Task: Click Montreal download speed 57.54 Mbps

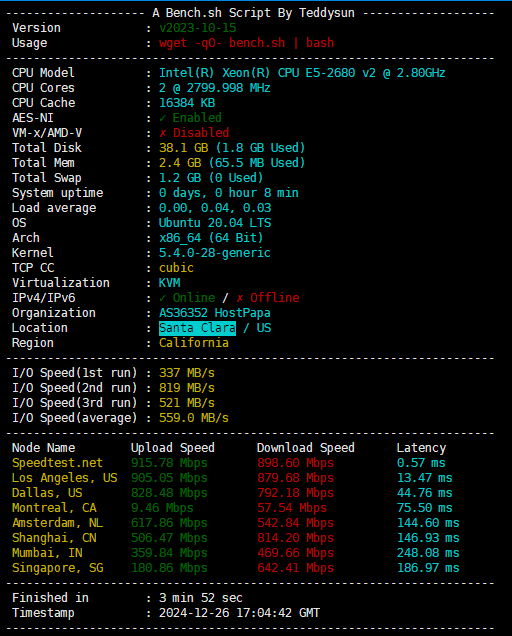Action: [x=292, y=508]
